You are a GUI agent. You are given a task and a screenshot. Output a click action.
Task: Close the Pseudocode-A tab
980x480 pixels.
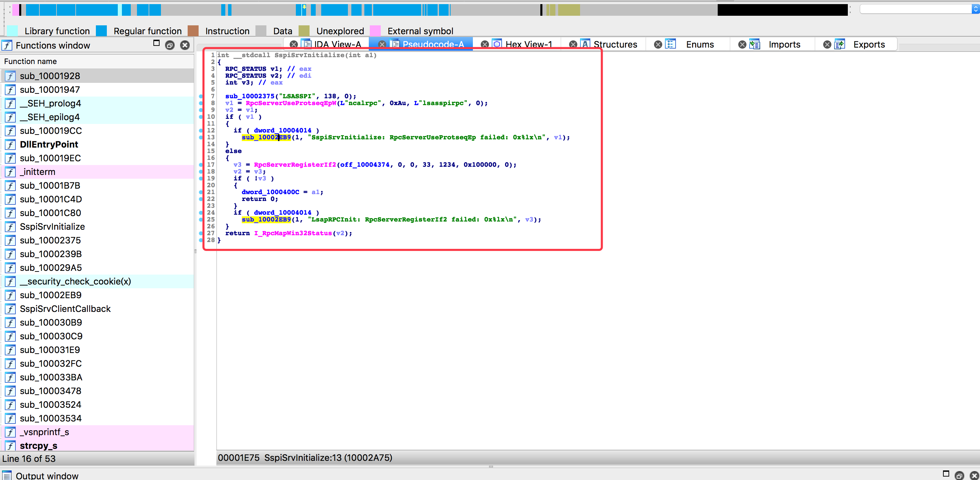382,45
